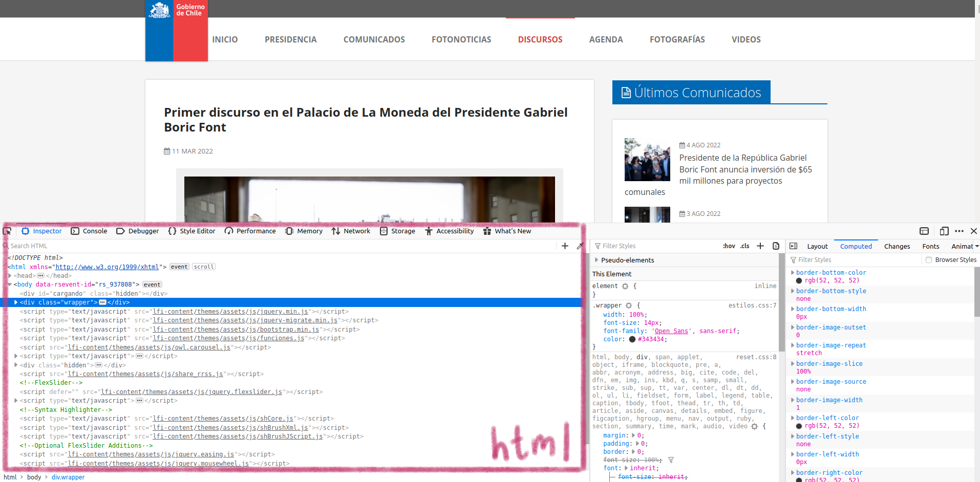The width and height of the screenshot is (980, 482).
Task: Toggle print media simulation
Action: pyautogui.click(x=776, y=246)
